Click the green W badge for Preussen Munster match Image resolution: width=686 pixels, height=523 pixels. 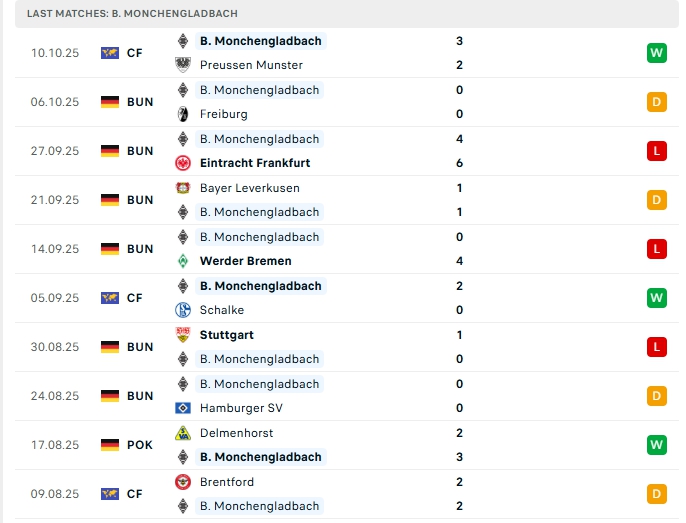click(x=656, y=53)
